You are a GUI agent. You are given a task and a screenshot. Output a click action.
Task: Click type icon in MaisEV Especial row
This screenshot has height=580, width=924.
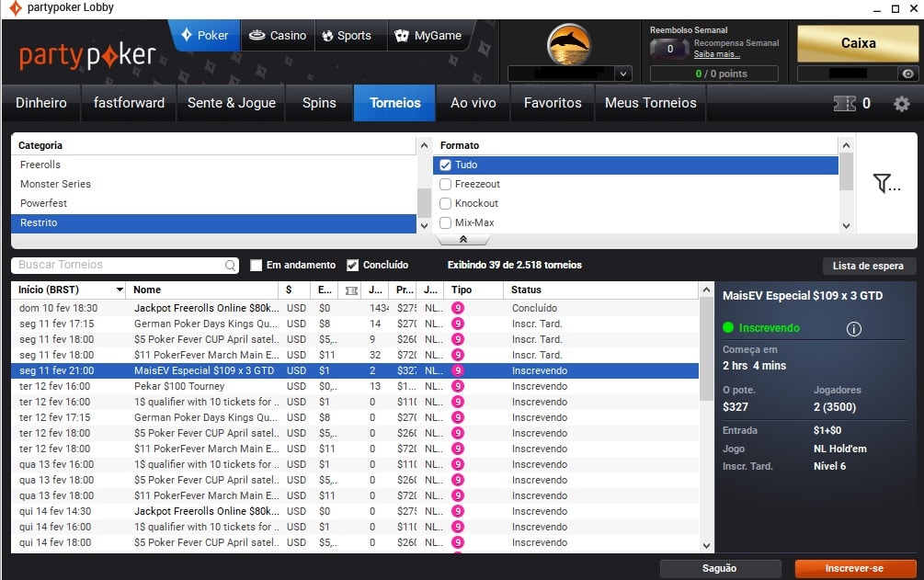(x=458, y=370)
